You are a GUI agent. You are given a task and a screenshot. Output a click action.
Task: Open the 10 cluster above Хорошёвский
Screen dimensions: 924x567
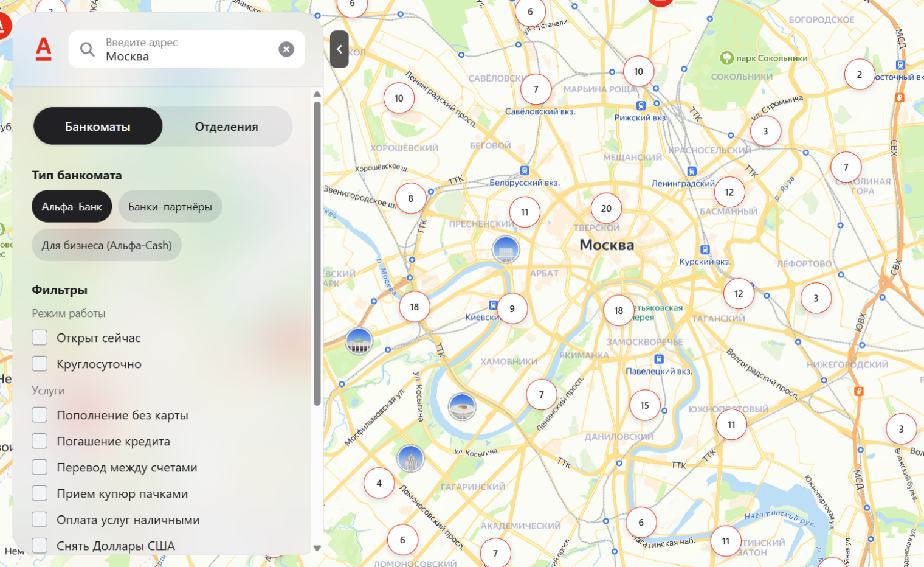click(399, 99)
